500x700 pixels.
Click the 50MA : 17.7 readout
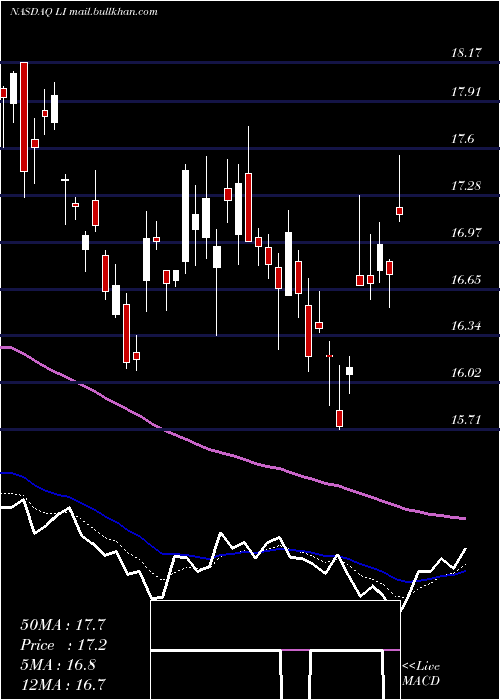pyautogui.click(x=63, y=625)
